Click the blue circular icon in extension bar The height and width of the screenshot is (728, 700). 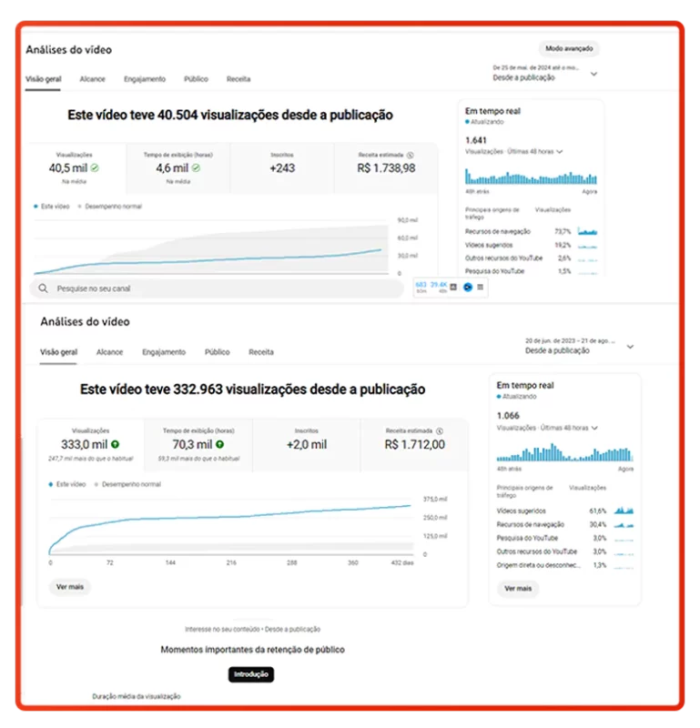coord(468,287)
